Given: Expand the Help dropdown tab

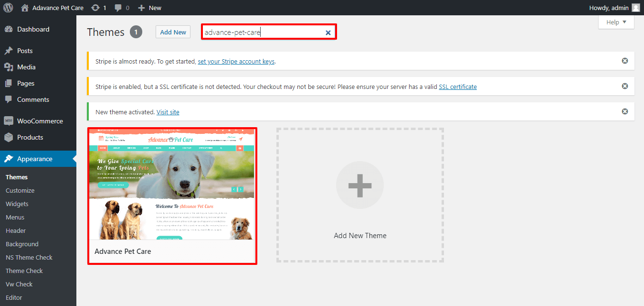Looking at the screenshot, I should tap(616, 22).
